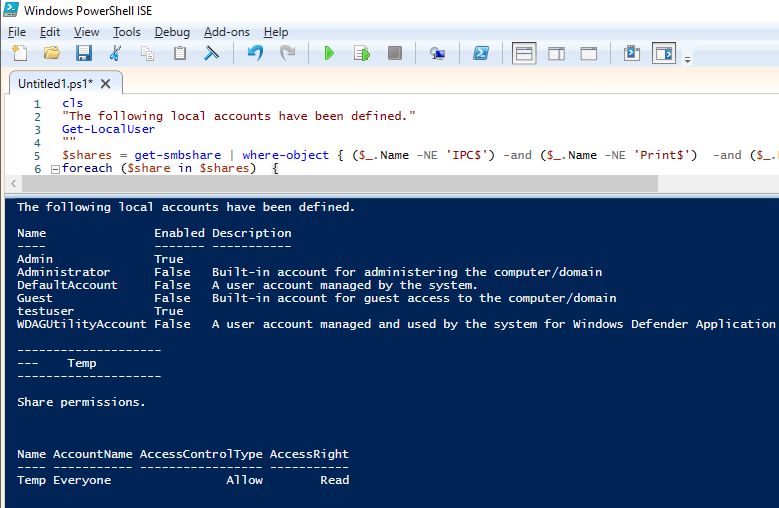Click DefaultAccount in the console output

(x=67, y=285)
